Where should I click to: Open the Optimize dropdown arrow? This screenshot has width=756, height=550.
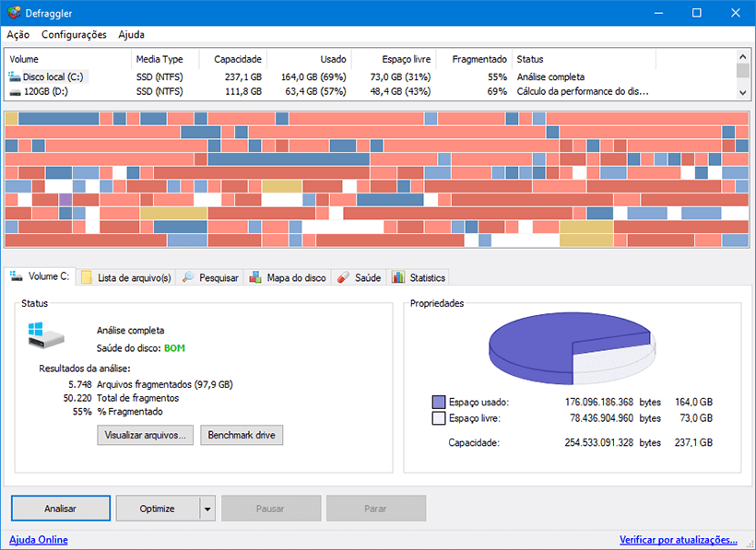pyautogui.click(x=205, y=508)
